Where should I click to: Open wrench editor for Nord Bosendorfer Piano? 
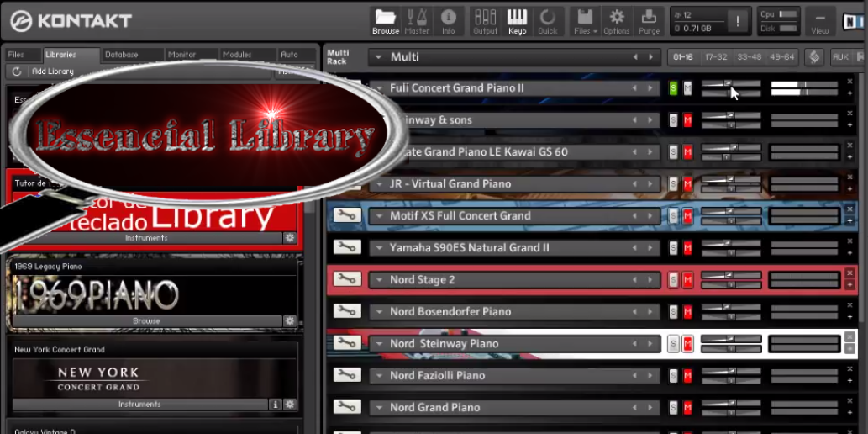click(347, 311)
